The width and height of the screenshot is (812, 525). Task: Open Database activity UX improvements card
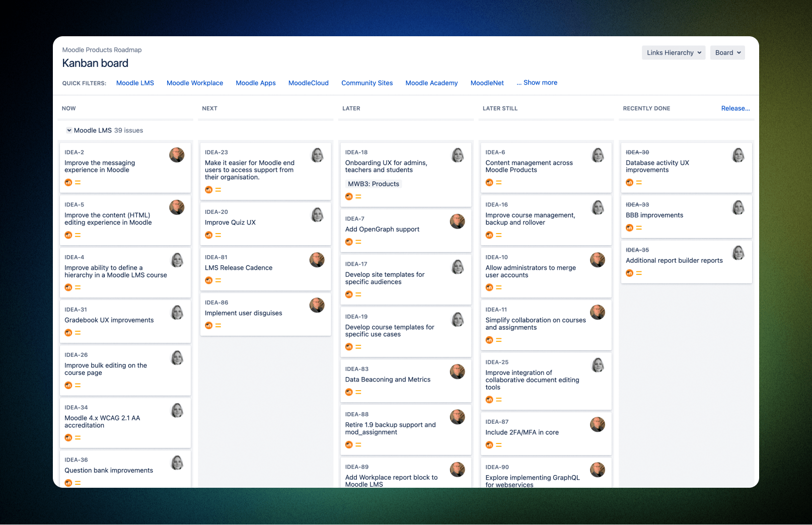(x=687, y=168)
